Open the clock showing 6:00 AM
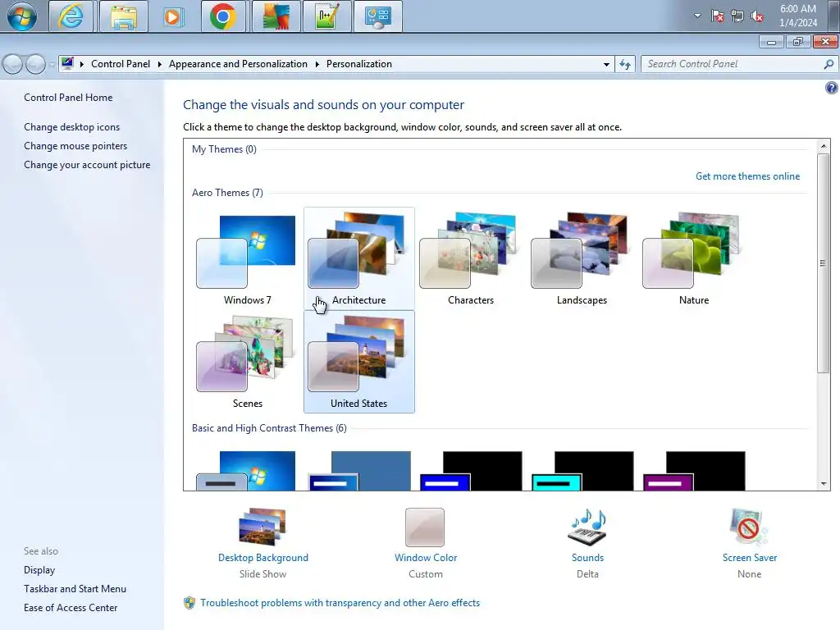This screenshot has height=630, width=840. (x=798, y=16)
